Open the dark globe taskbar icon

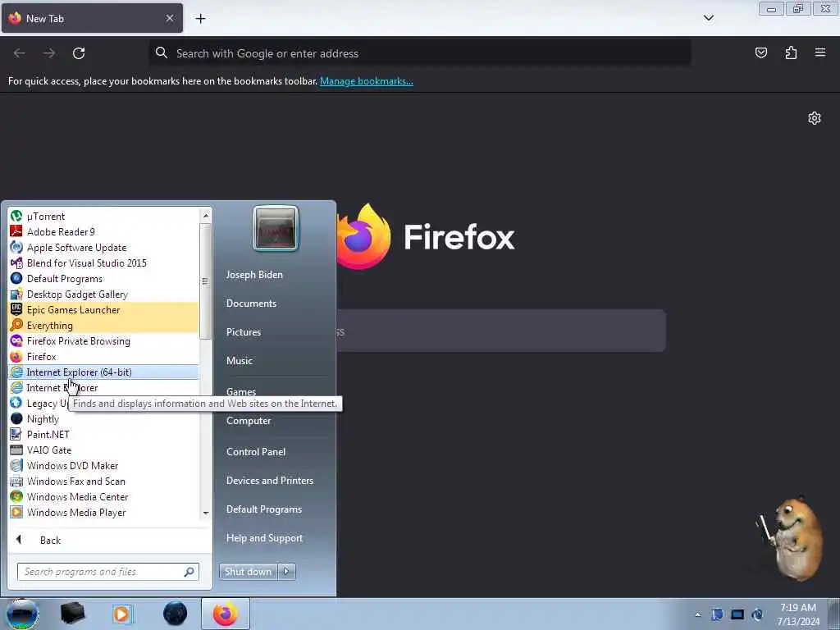(175, 614)
